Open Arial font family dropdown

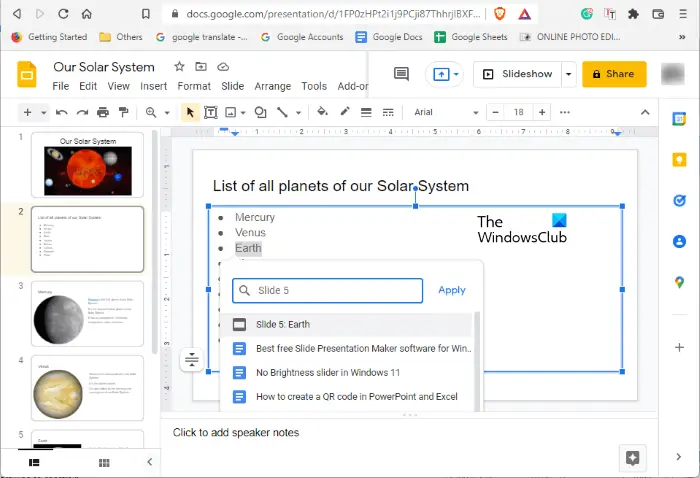[x=446, y=112]
